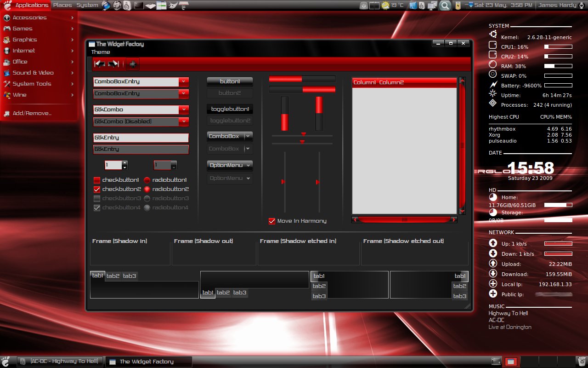This screenshot has height=368, width=588.
Task: Click the plus icon in Widget Factory toolbar
Action: [x=133, y=64]
